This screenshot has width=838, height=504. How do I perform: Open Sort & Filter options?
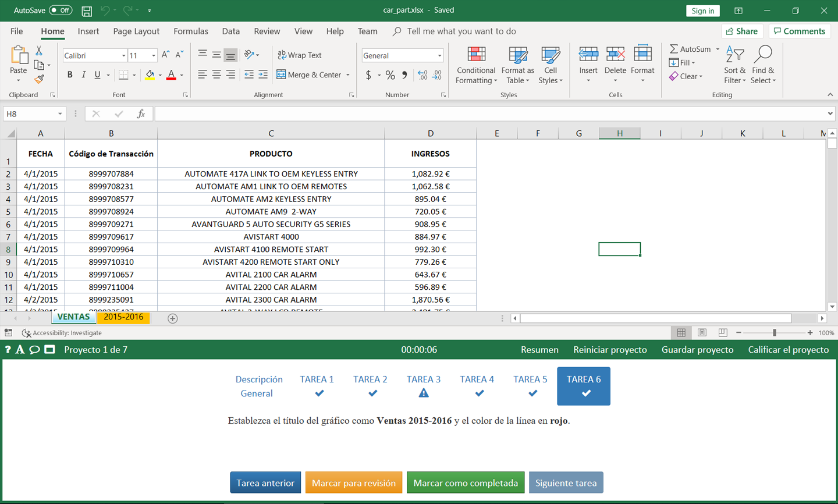(x=734, y=65)
